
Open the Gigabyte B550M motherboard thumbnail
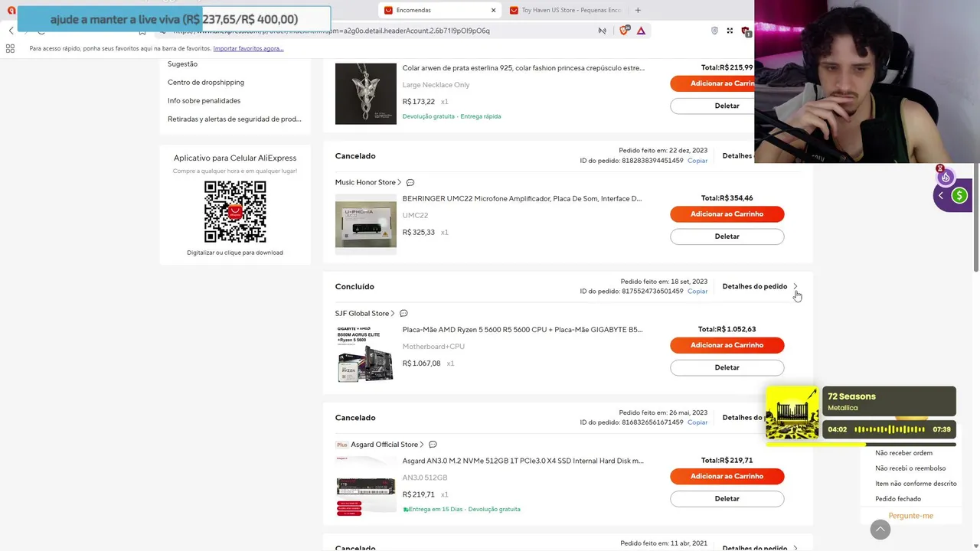366,355
